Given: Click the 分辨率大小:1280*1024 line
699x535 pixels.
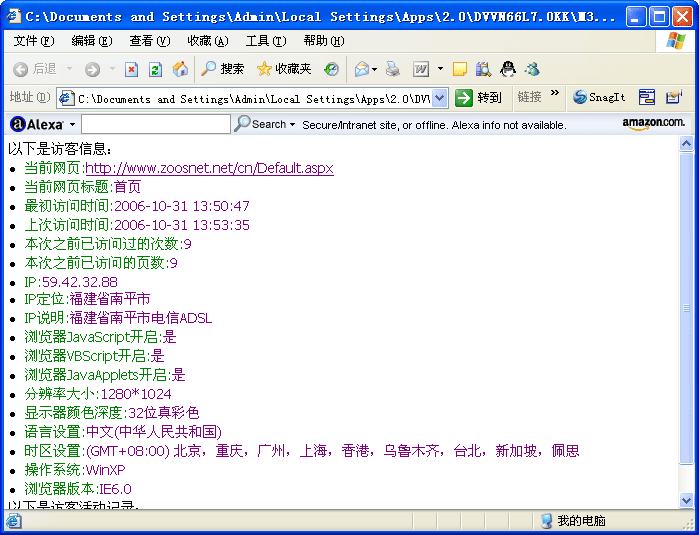Looking at the screenshot, I should coord(98,394).
